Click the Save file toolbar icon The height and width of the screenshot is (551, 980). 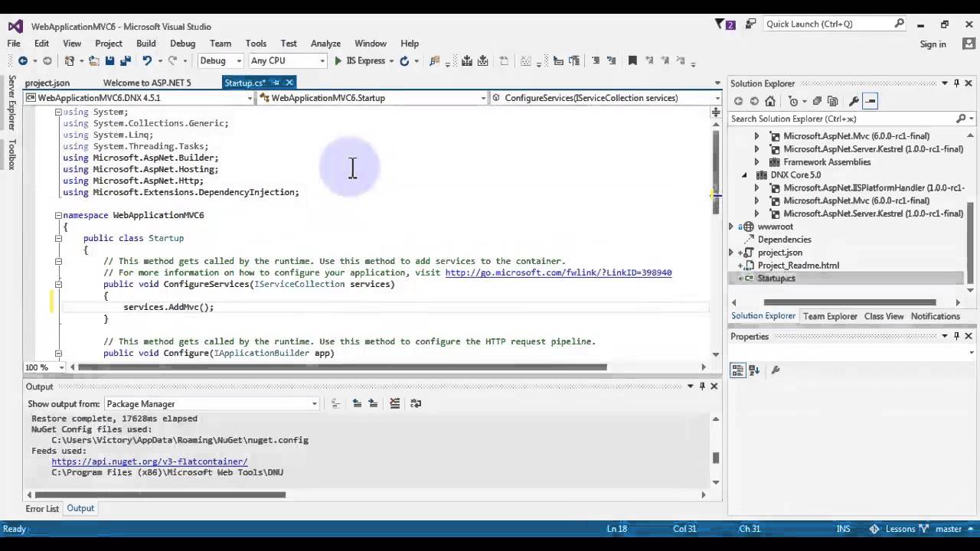[110, 61]
